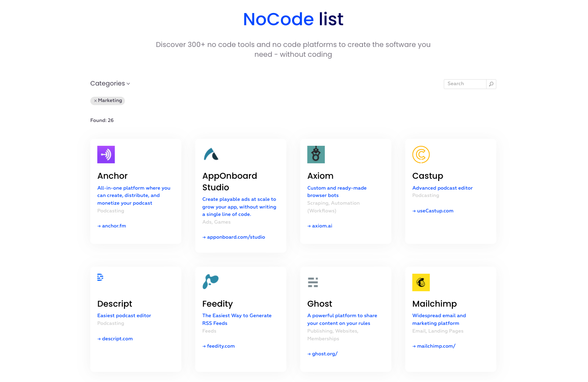The image size is (588, 382).
Task: Click the 'Ads, Games' category label
Action: tap(216, 222)
